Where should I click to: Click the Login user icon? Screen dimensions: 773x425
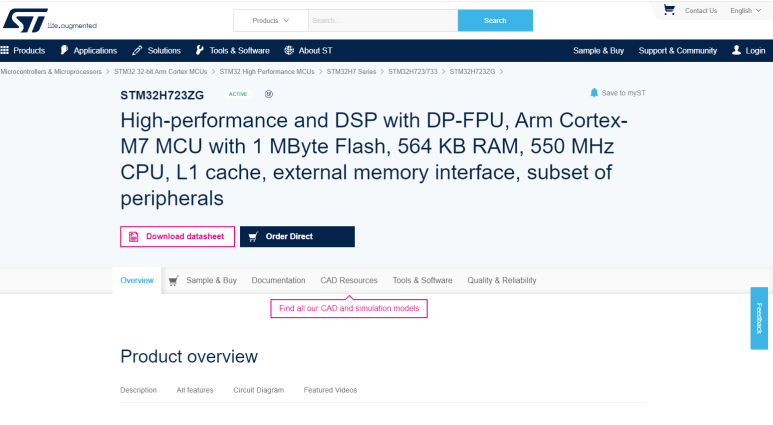coord(736,50)
